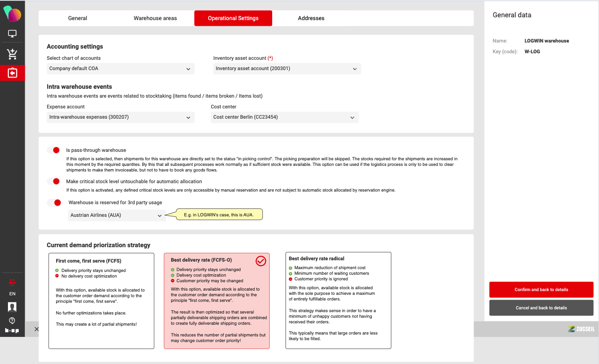599x364 pixels.
Task: Go to the Addresses tab
Action: 311,18
